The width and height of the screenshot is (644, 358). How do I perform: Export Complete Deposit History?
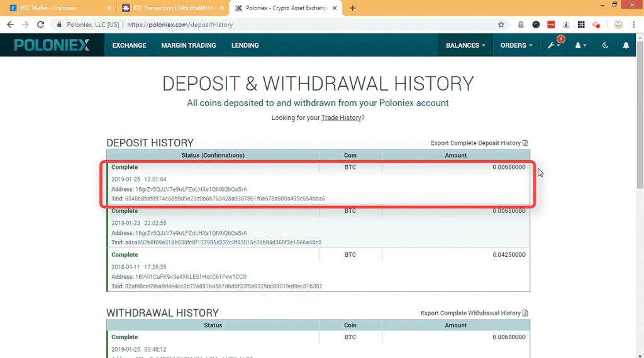coord(479,143)
